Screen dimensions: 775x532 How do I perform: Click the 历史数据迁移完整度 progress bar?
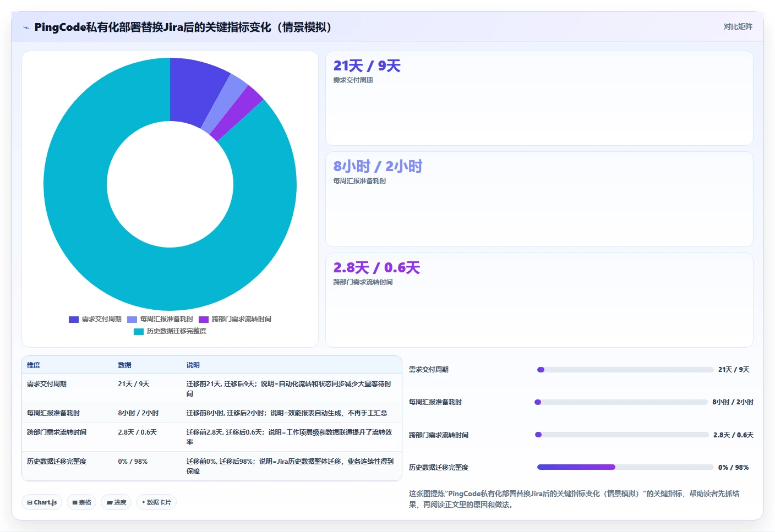625,467
